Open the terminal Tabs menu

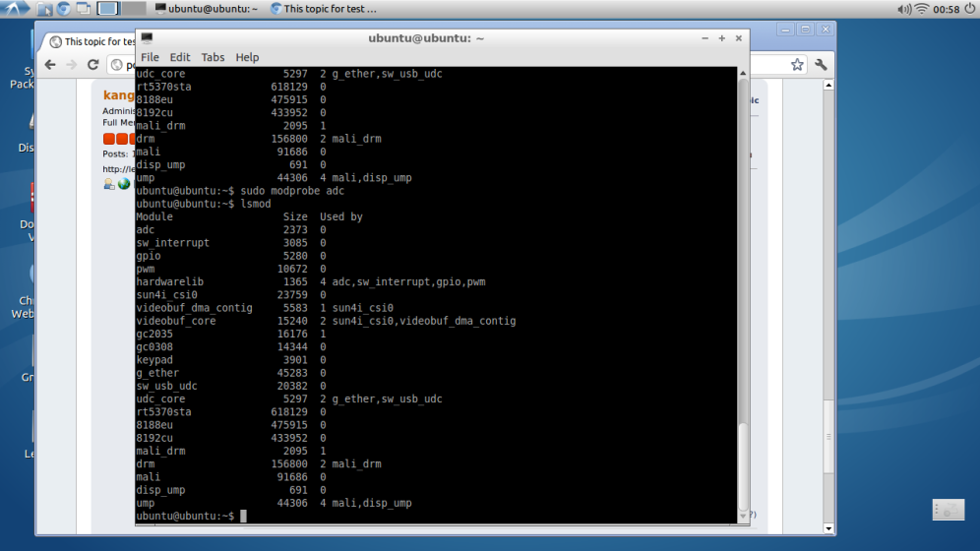(x=213, y=57)
